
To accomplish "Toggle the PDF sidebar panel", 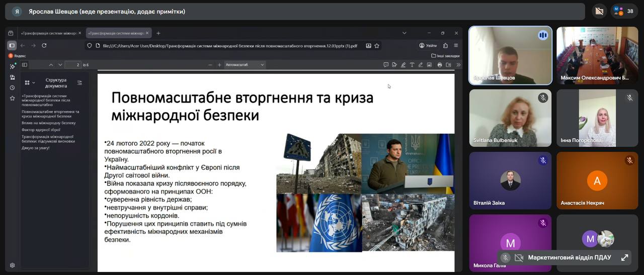I will click(25, 65).
